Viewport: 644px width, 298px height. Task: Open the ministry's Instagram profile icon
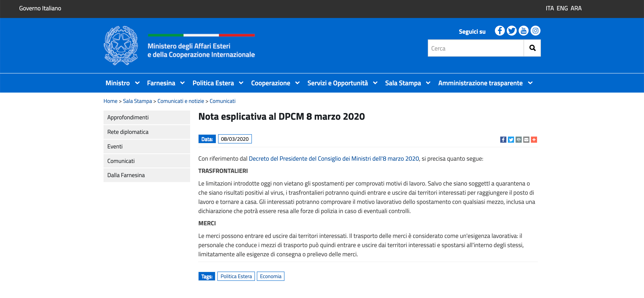tap(535, 31)
